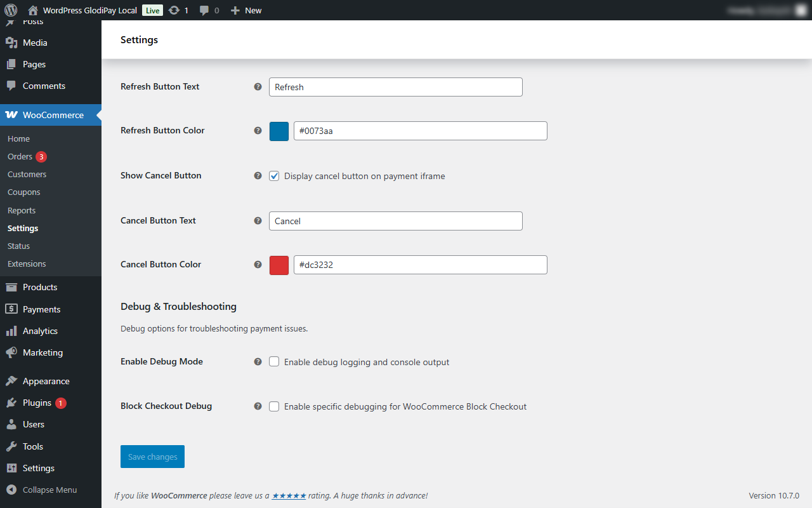Click the Version 10.7.0 footer text
This screenshot has height=508, width=812.
(774, 495)
